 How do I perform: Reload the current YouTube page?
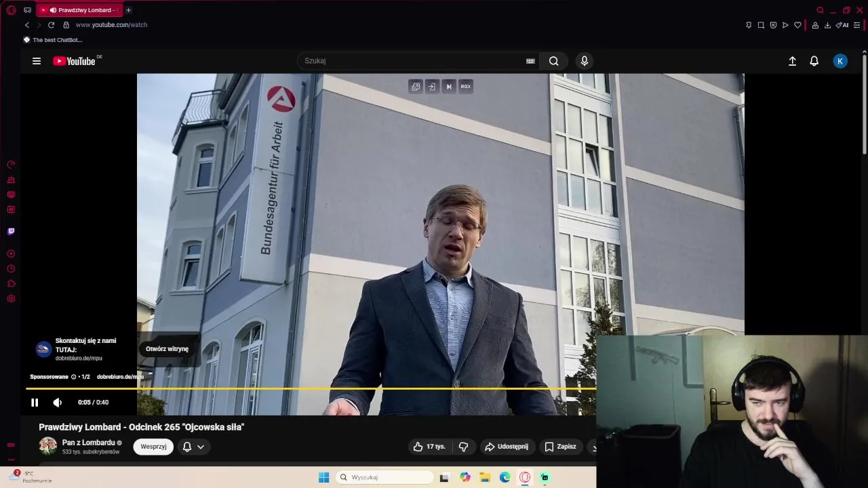[x=51, y=25]
